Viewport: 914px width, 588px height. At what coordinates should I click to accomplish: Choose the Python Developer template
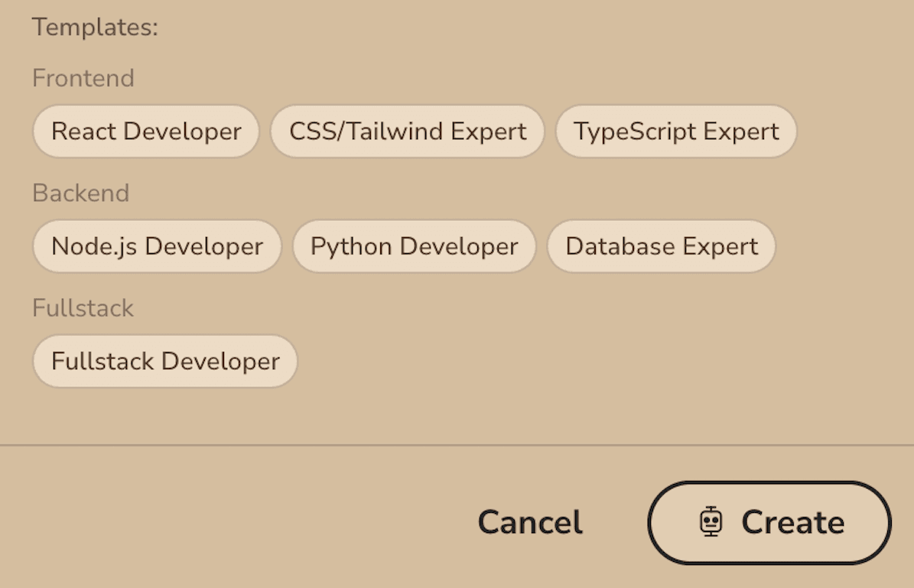(414, 246)
